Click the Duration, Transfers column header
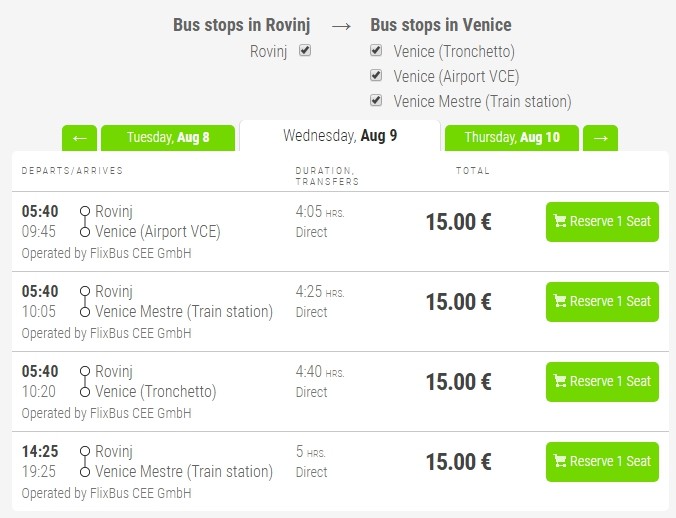The width and height of the screenshot is (676, 518). 326,176
